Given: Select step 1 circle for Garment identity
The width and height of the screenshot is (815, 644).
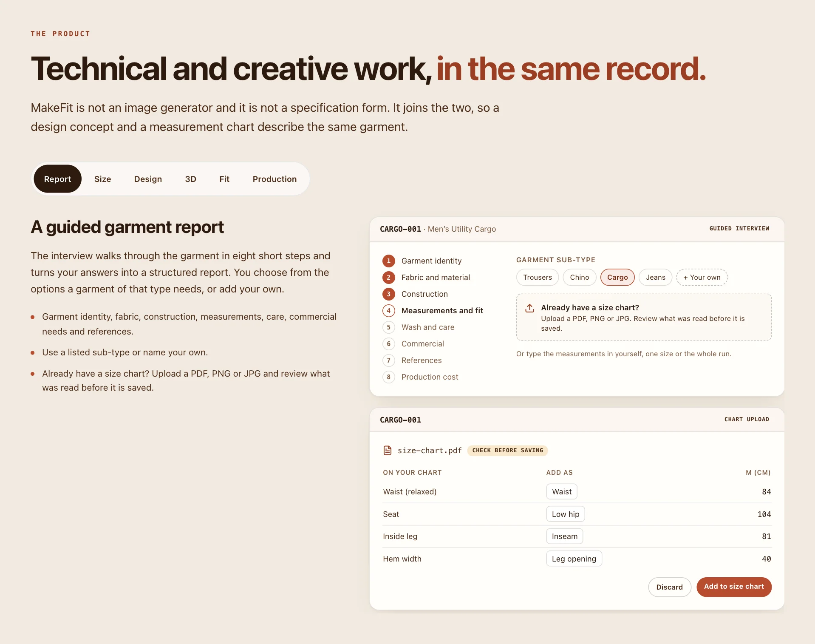Looking at the screenshot, I should (388, 261).
